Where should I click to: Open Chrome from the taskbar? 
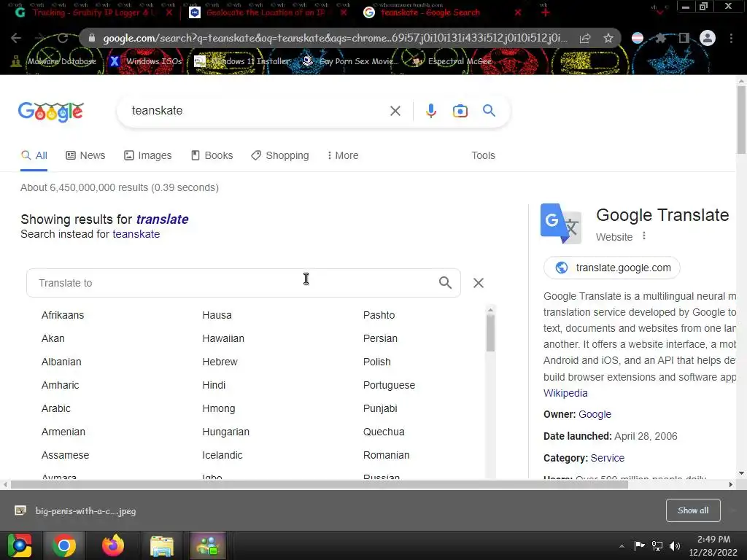[x=64, y=545]
